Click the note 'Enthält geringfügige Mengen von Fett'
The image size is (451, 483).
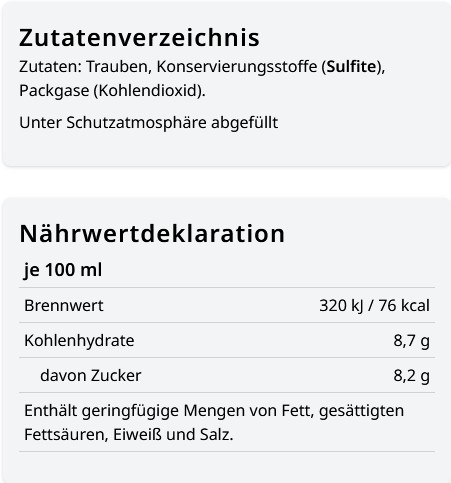point(169,411)
